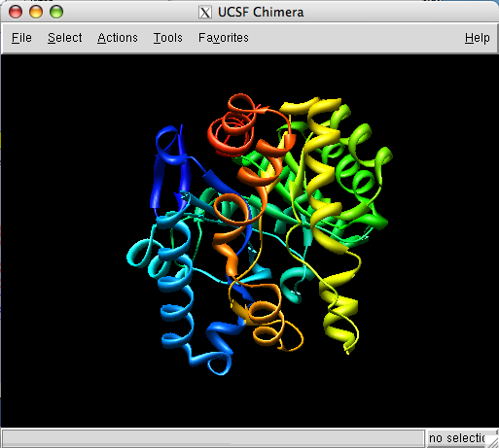Zoom the window with the green button

pyautogui.click(x=56, y=12)
